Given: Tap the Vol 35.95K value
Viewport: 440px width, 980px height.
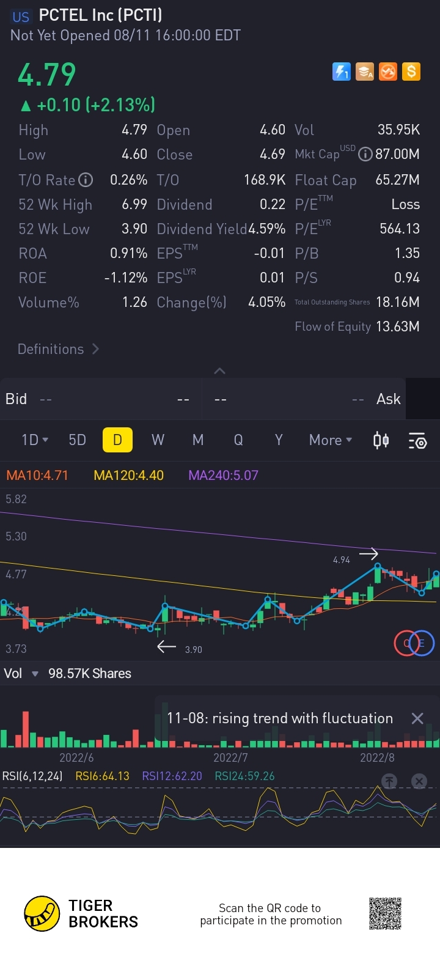Looking at the screenshot, I should pos(398,130).
